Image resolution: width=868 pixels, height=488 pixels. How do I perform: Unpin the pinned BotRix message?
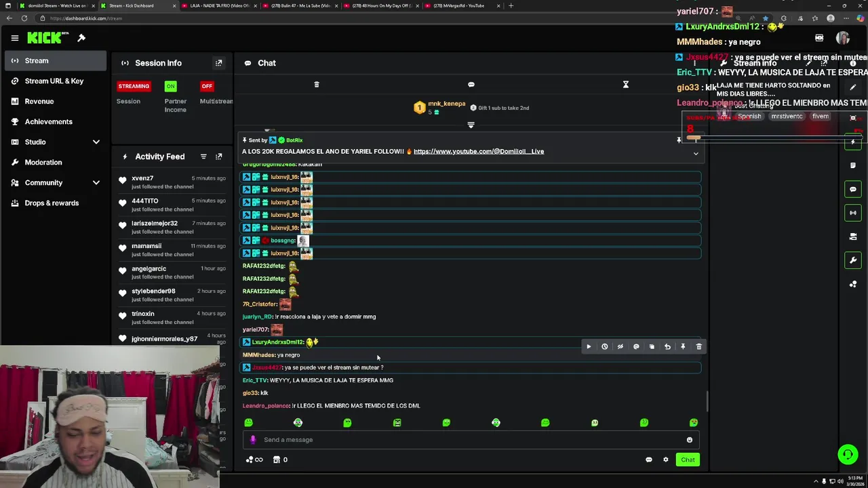[679, 140]
